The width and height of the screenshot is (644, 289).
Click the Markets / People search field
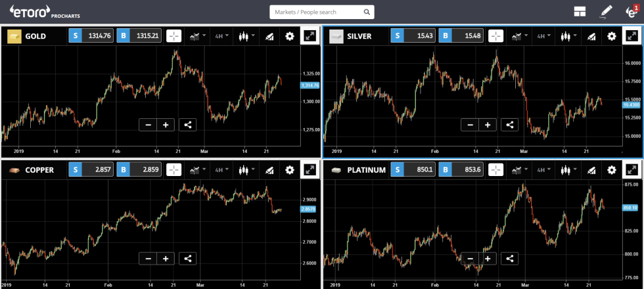click(x=321, y=12)
